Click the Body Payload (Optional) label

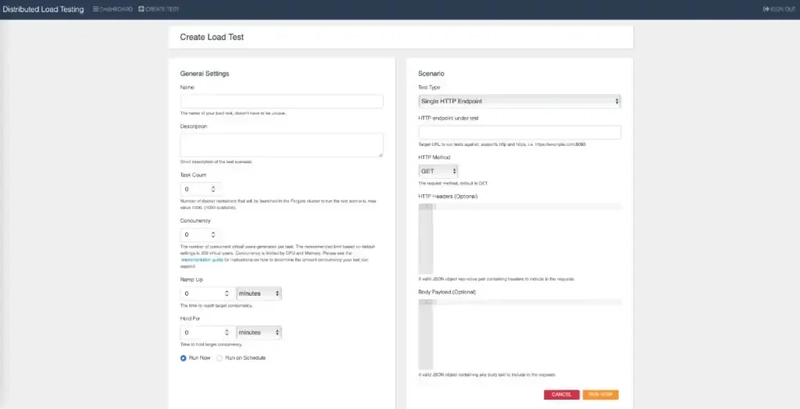click(x=447, y=292)
